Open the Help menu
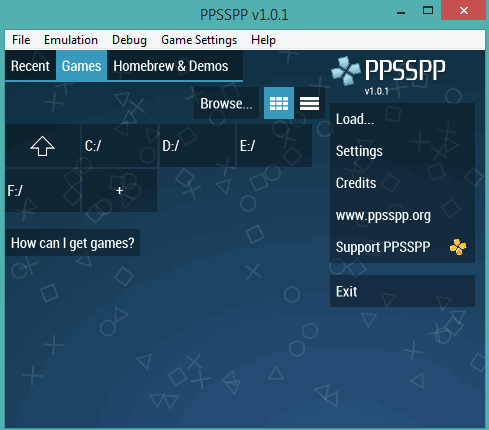This screenshot has height=430, width=489. coord(263,40)
